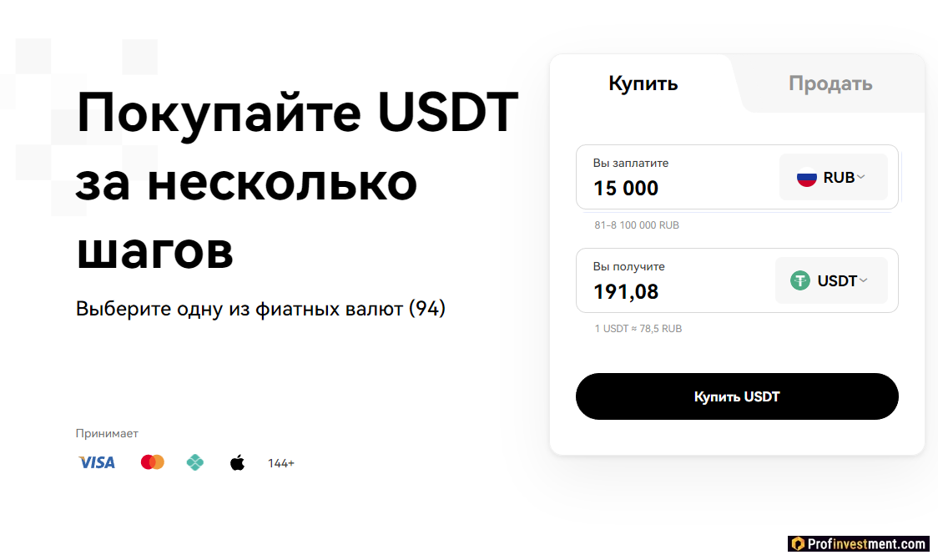Click the Tether coin icon beside USDT
This screenshot has width=938, height=560.
pos(800,280)
